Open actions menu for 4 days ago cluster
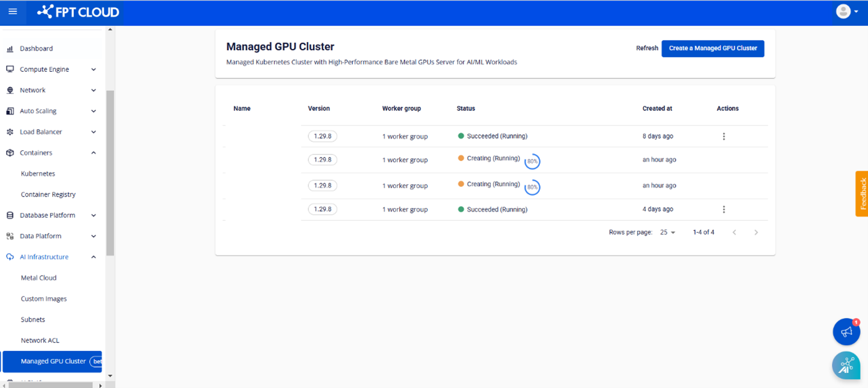Screen dimensions: 868x388 [724, 209]
